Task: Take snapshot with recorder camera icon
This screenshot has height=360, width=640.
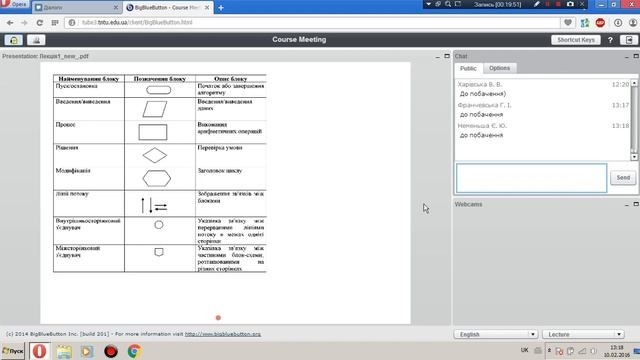Action: coord(570,4)
